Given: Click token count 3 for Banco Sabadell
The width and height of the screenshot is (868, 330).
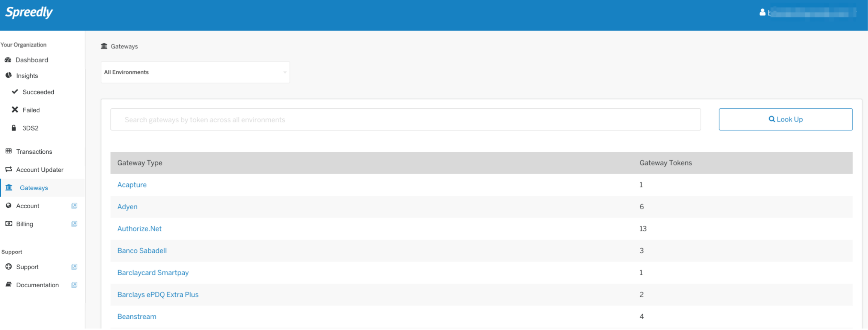Looking at the screenshot, I should coord(642,250).
